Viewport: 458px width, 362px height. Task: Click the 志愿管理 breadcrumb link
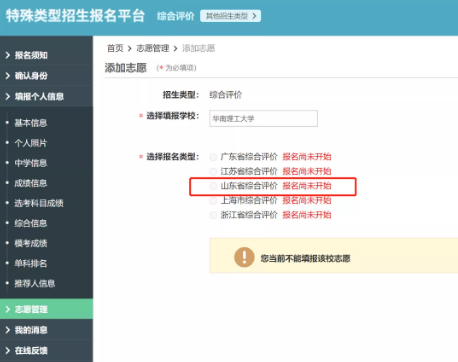click(153, 48)
